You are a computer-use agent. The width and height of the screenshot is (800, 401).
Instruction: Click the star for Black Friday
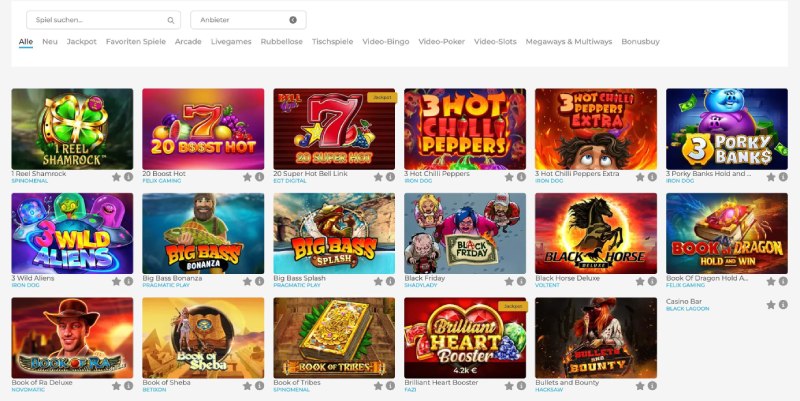pyautogui.click(x=509, y=282)
